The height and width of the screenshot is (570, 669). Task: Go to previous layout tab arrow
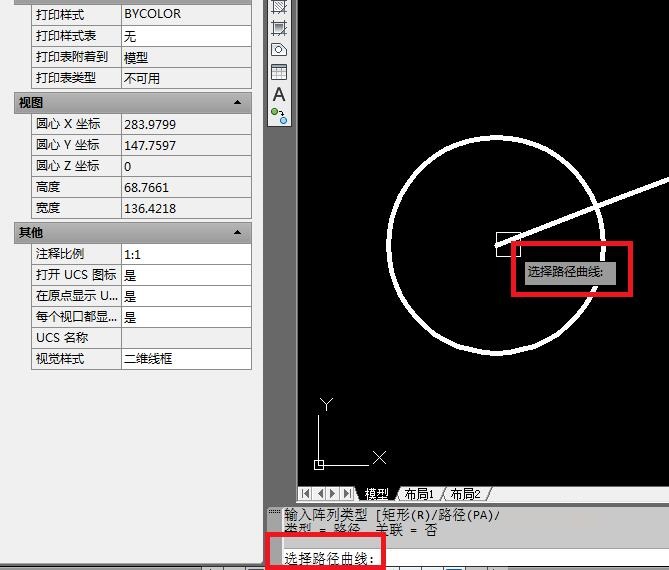(320, 494)
